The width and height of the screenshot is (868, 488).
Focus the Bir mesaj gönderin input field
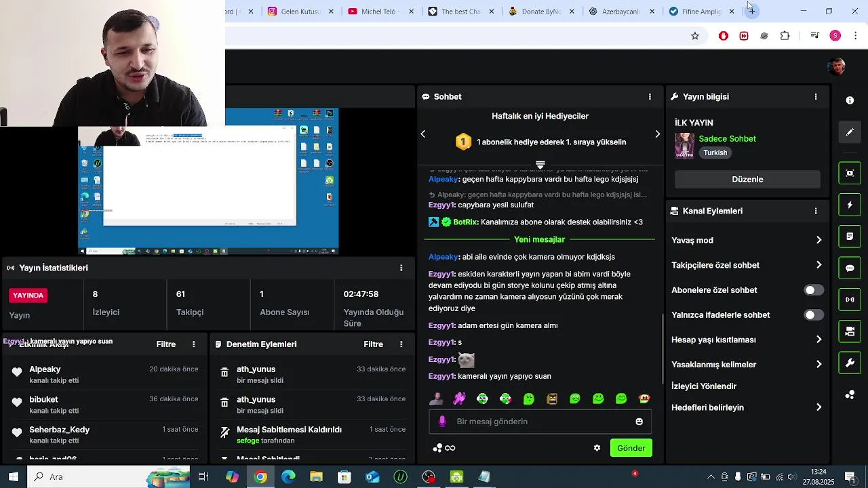[539, 422]
